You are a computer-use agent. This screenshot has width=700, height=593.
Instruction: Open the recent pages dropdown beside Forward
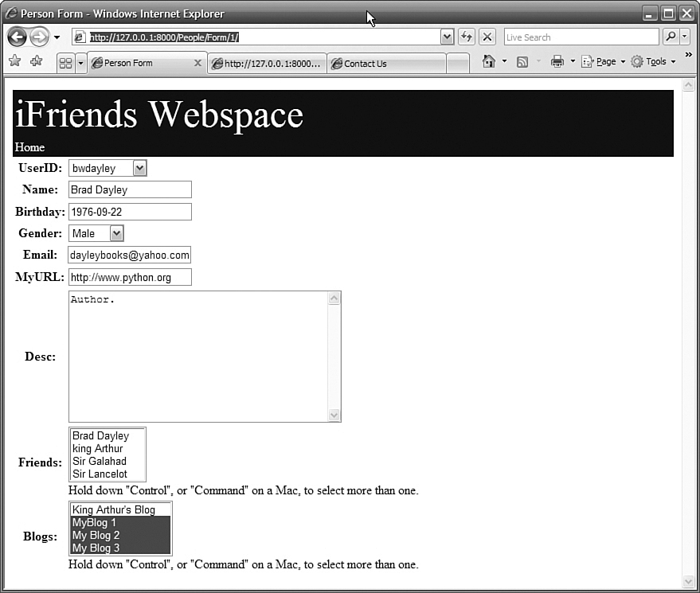point(57,37)
